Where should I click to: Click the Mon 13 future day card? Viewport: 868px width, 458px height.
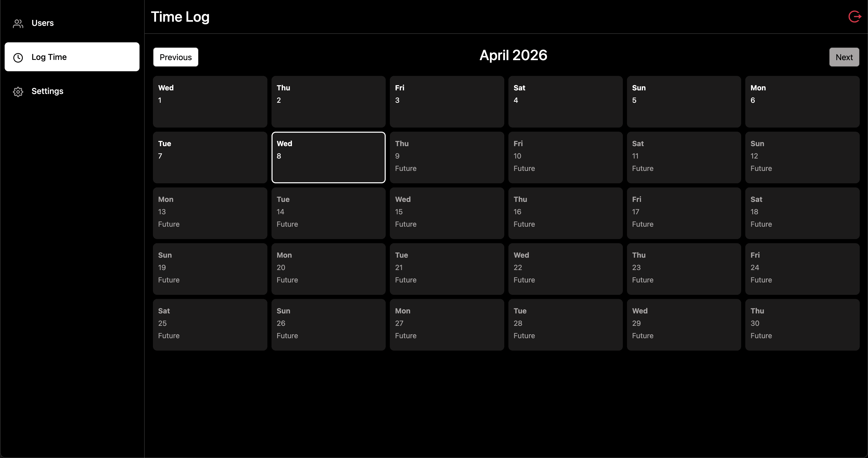[210, 213]
